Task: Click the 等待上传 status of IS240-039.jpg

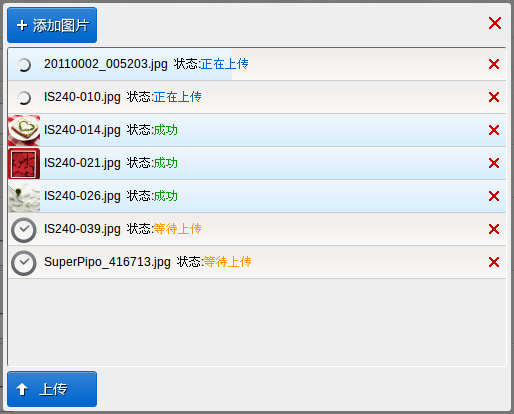Action: pyautogui.click(x=177, y=229)
